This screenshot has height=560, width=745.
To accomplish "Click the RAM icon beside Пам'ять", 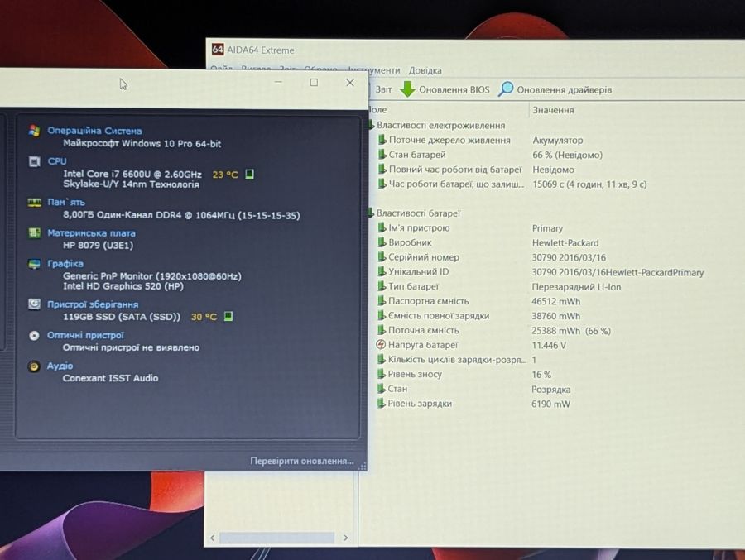I will (x=34, y=203).
